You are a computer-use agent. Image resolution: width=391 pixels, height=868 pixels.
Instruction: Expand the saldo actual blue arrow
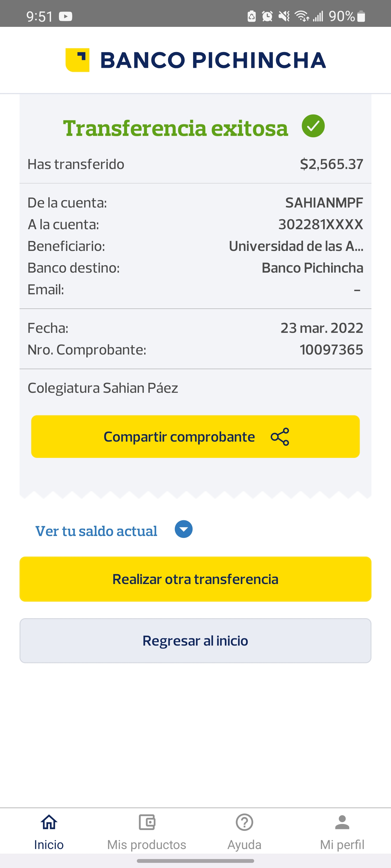coord(184,529)
